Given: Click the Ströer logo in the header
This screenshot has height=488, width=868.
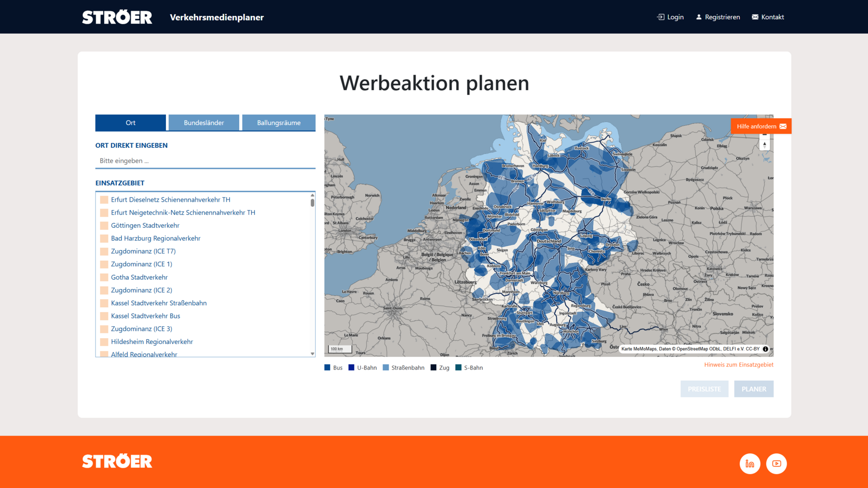Looking at the screenshot, I should point(117,17).
